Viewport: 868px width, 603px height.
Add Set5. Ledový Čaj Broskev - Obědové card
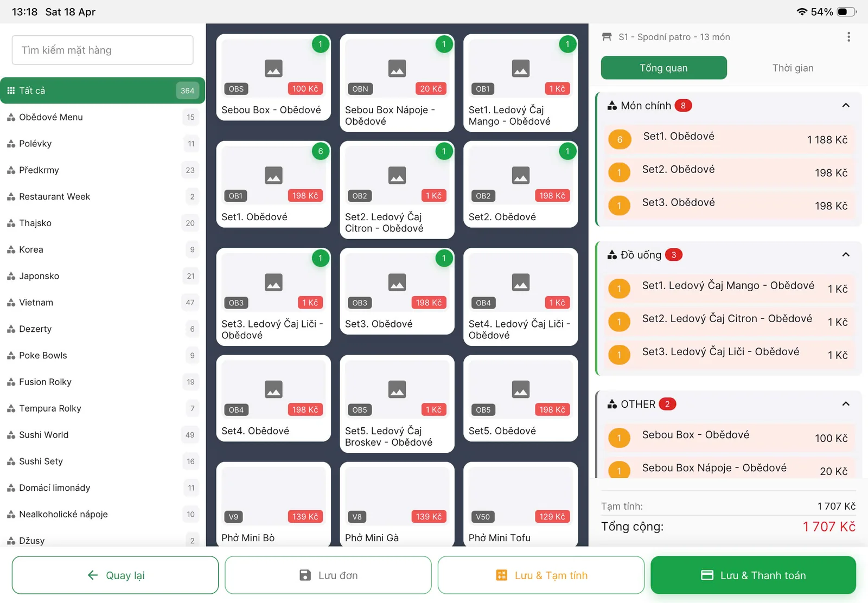tap(397, 403)
